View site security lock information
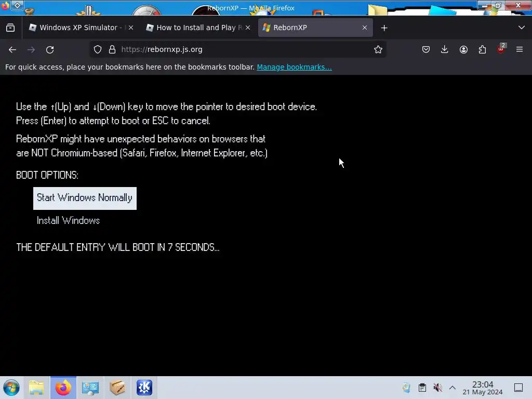 pyautogui.click(x=112, y=49)
